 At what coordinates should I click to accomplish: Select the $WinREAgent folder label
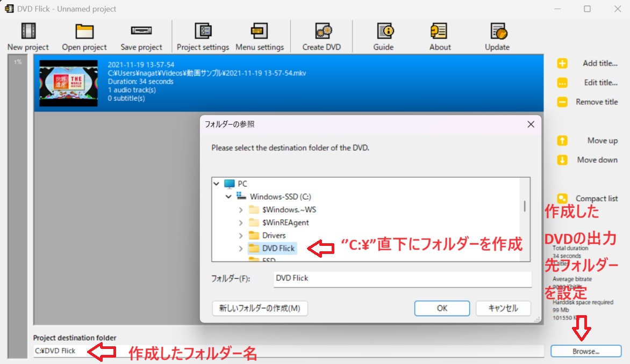[285, 222]
